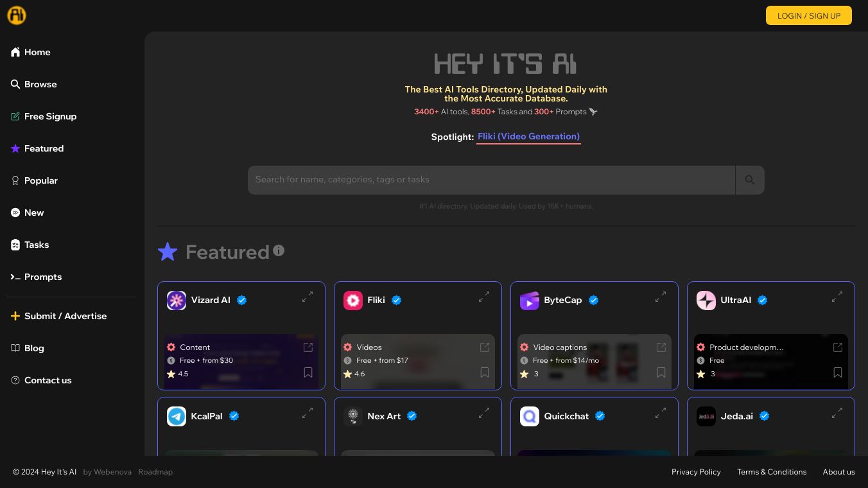Show New tools from the sidebar
The width and height of the screenshot is (868, 488).
coord(27,213)
